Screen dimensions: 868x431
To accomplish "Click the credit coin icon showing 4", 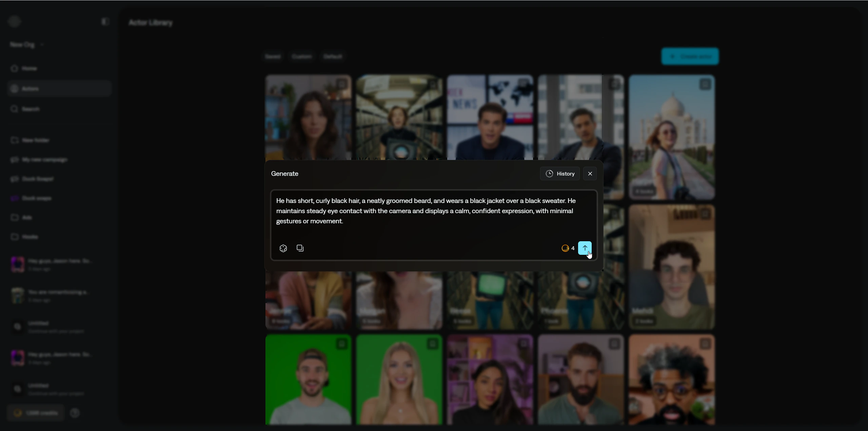I will coord(565,248).
